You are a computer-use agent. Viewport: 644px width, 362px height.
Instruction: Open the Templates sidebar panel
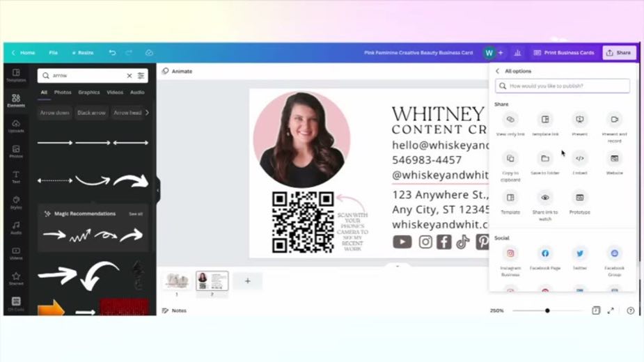tap(16, 75)
